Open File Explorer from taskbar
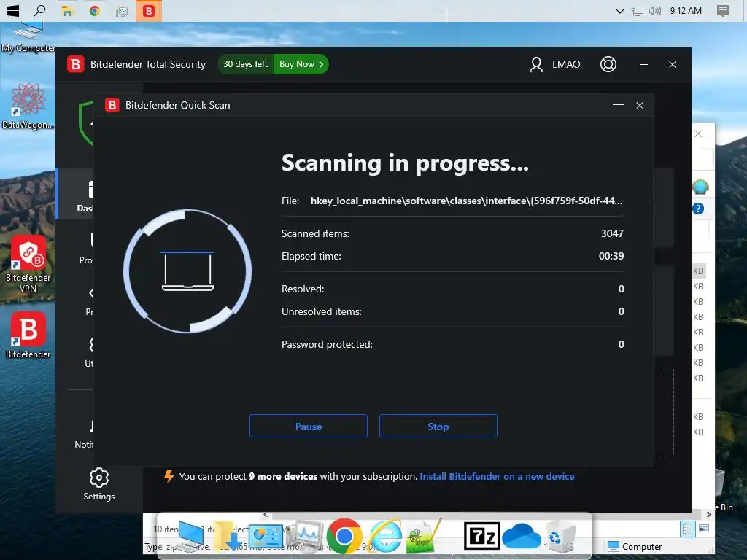Image resolution: width=747 pixels, height=560 pixels. 67,10
